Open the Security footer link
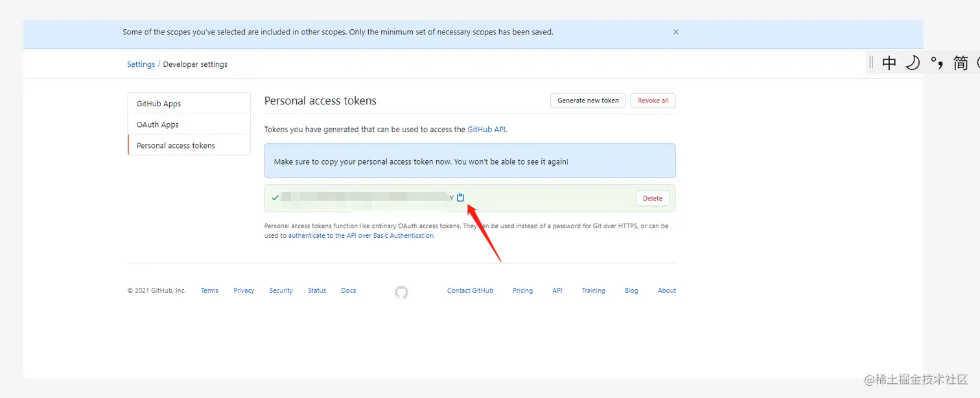The height and width of the screenshot is (398, 980). tap(281, 290)
